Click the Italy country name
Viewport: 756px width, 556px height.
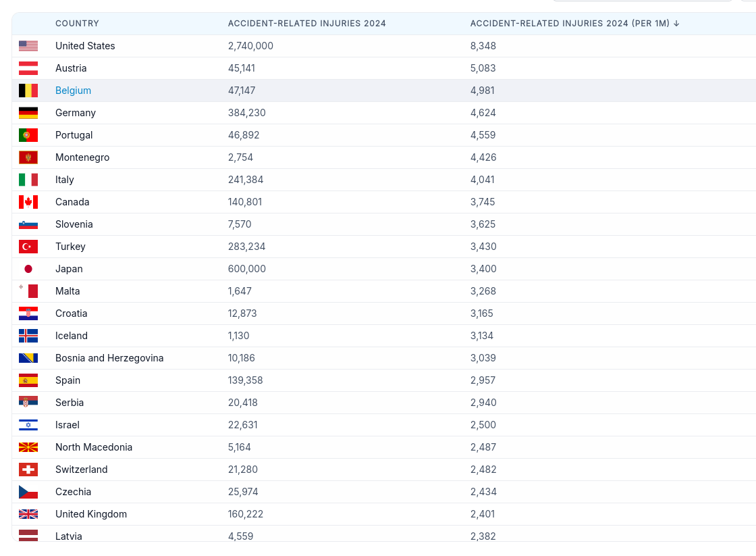pos(65,180)
